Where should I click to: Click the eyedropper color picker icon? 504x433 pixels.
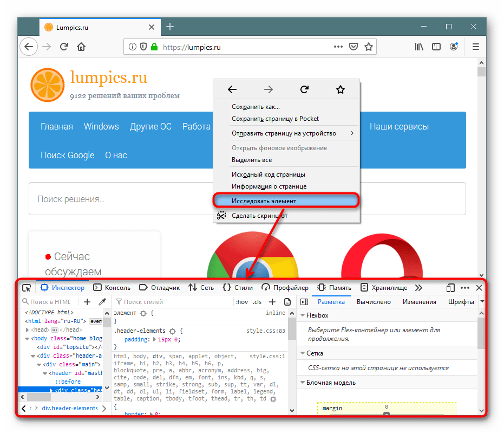point(101,302)
